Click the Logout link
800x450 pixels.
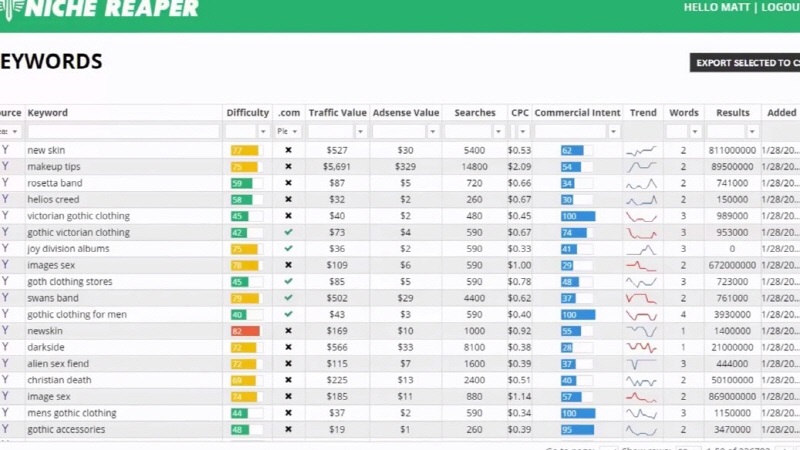pos(781,7)
